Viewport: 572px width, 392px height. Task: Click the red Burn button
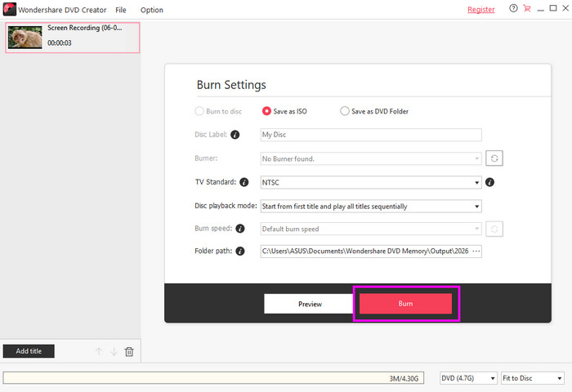pyautogui.click(x=405, y=303)
